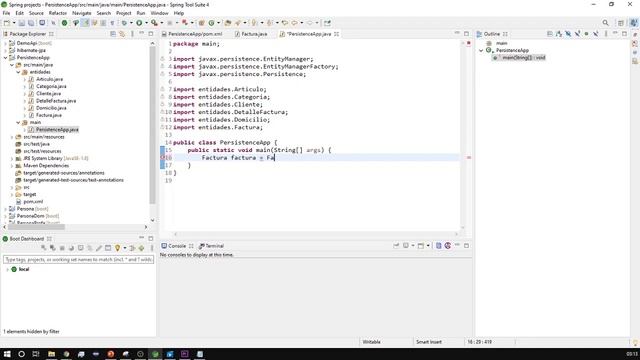Click Sort alphabetically icon in Outline
The image size is (640, 360).
click(x=559, y=34)
